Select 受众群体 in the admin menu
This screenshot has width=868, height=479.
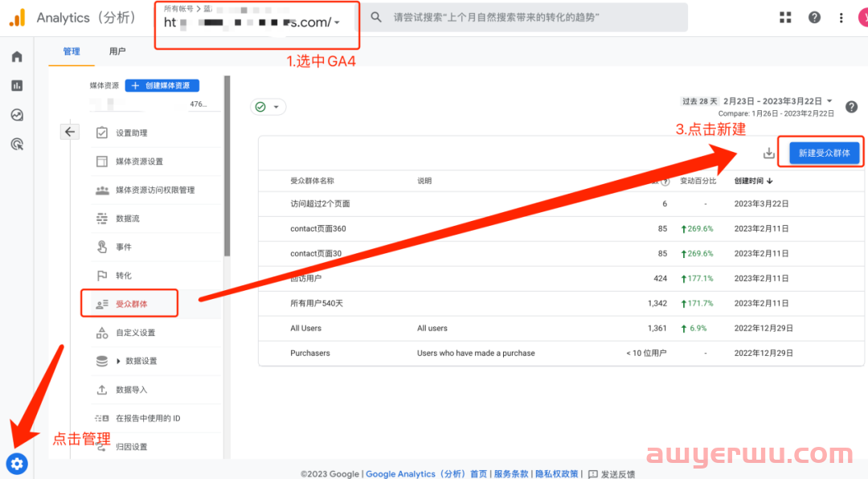click(x=131, y=304)
